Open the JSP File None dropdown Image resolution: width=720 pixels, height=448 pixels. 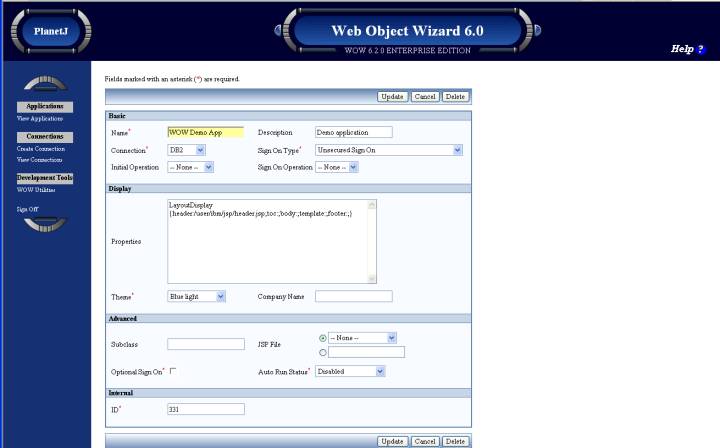(362, 338)
